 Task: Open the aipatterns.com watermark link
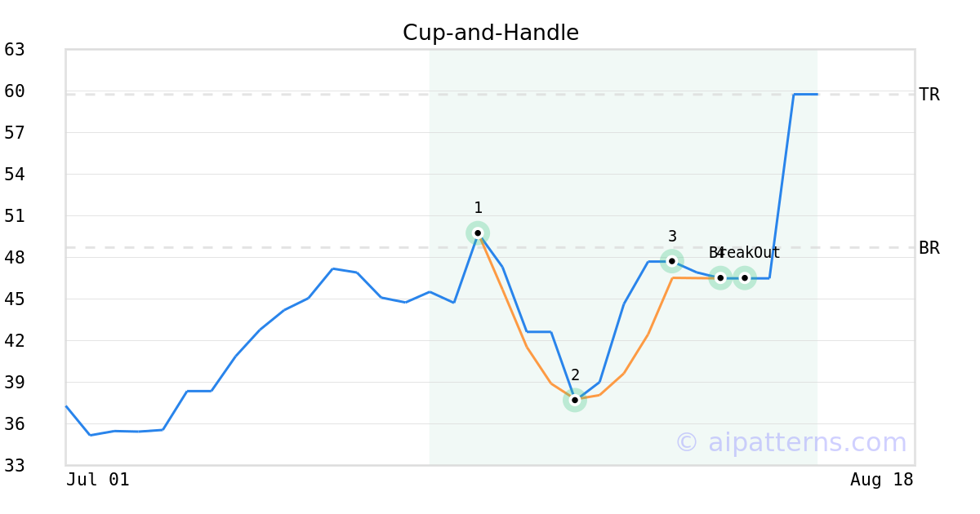[x=791, y=443]
